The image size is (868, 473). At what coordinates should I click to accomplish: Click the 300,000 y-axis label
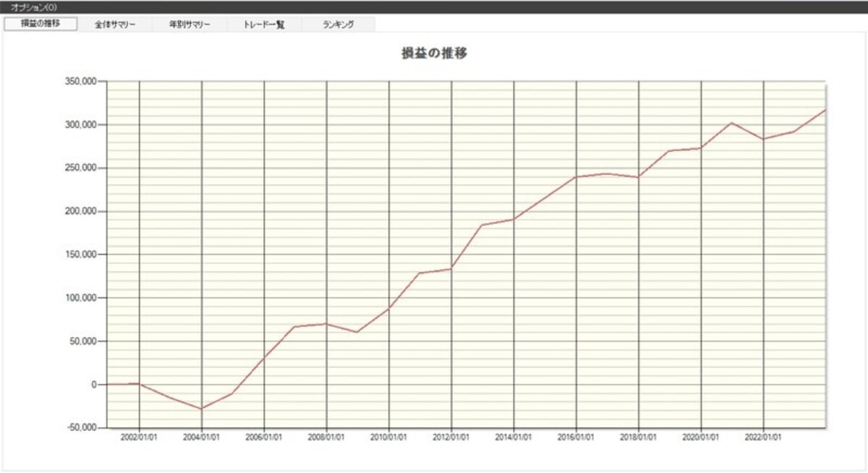(80, 125)
